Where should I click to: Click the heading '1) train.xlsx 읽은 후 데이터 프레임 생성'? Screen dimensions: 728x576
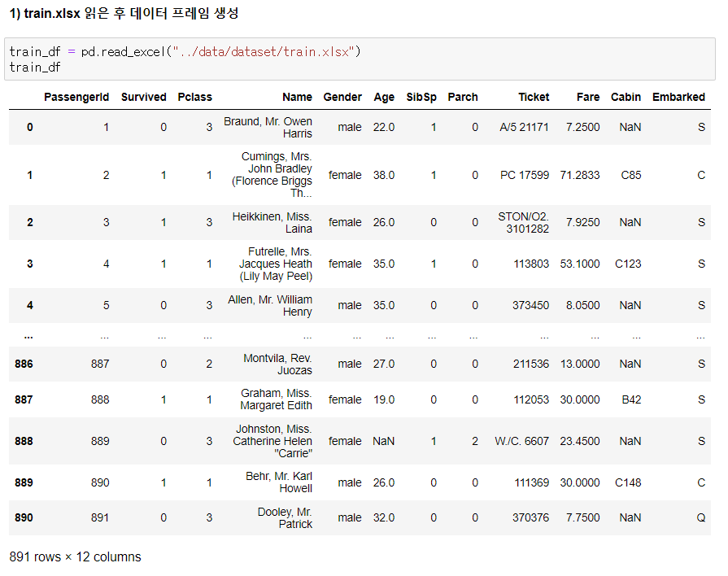124,13
